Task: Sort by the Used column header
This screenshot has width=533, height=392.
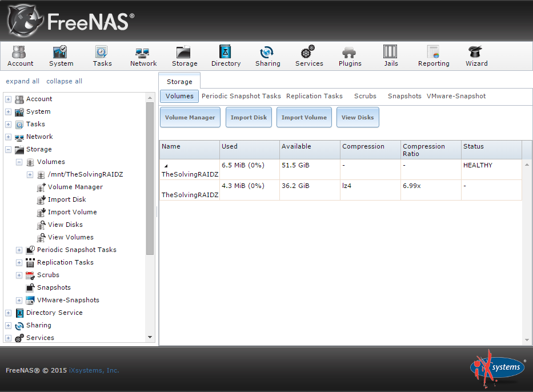Action: coord(250,150)
